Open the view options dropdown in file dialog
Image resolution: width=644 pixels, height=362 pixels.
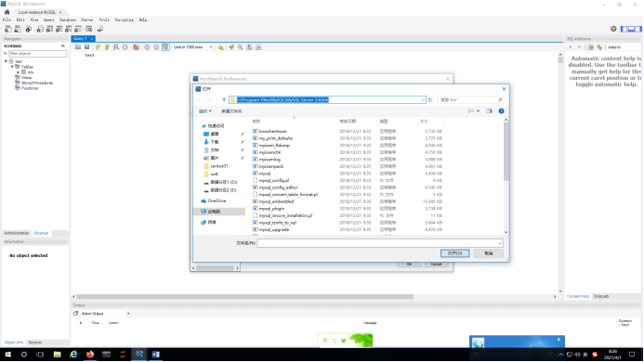click(478, 111)
